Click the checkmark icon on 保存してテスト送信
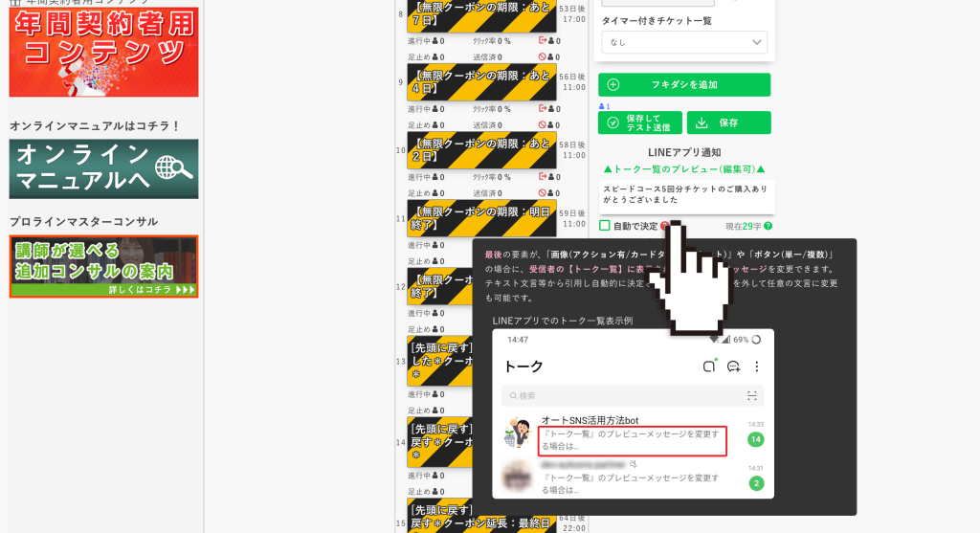 coord(613,123)
